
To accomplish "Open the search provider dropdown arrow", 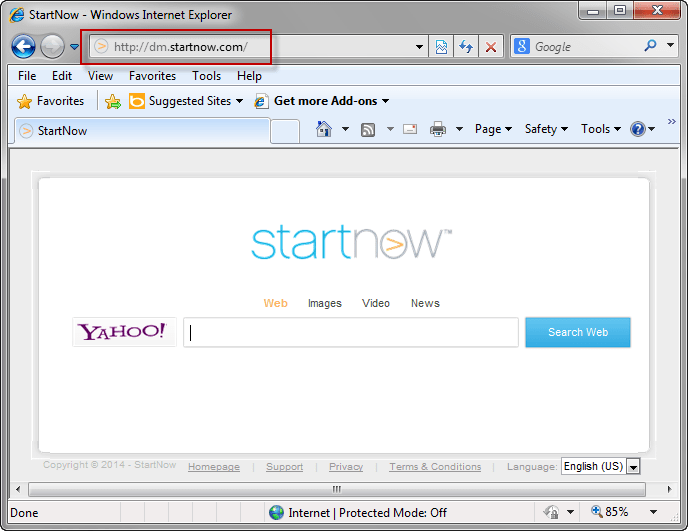I will (670, 45).
